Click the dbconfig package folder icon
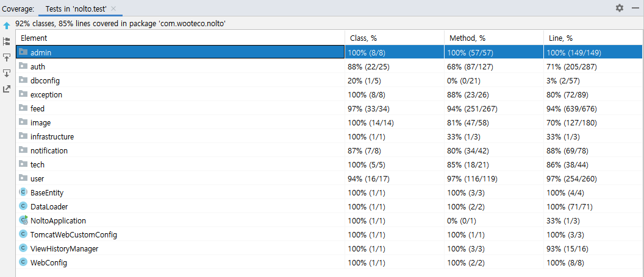This screenshot has height=277, width=644. (23, 80)
